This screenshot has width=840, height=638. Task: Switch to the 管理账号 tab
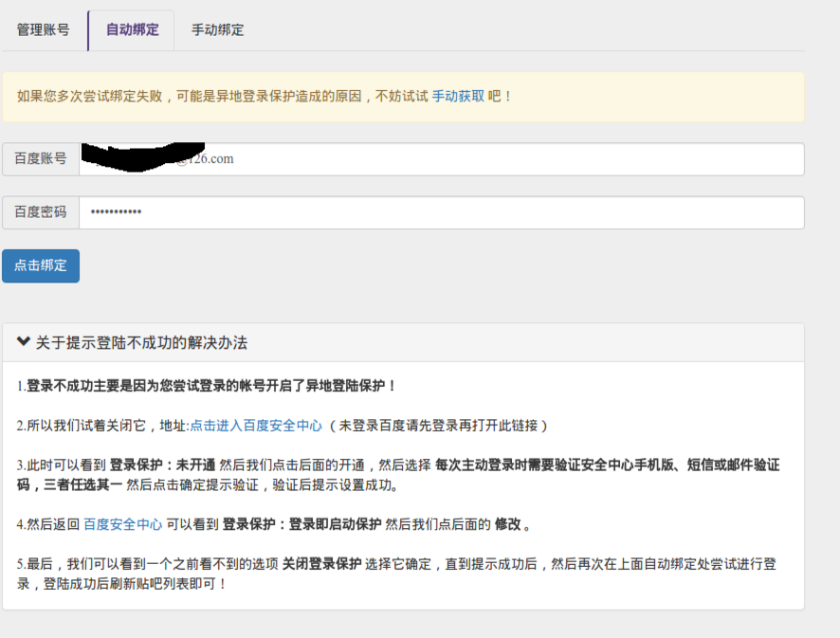point(44,30)
